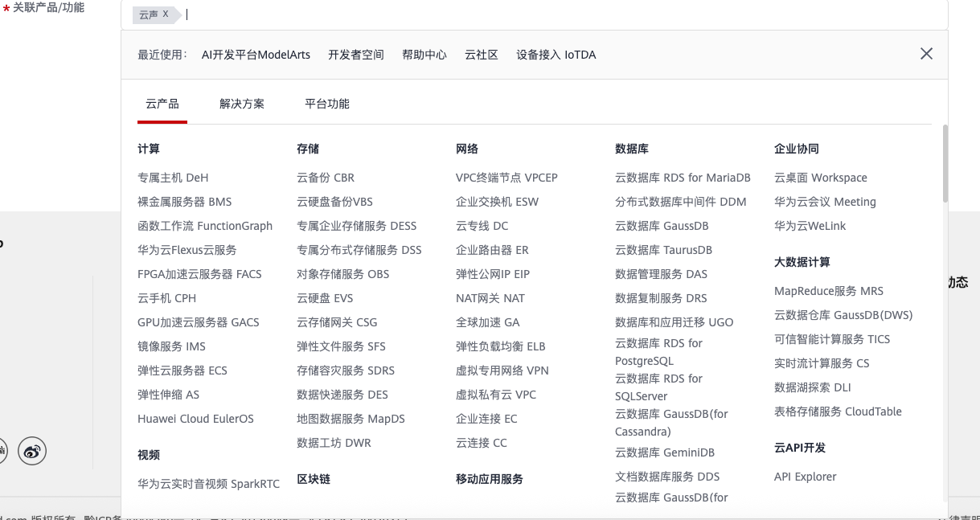Choose 华为云实时音视频 SparkRTC
The height and width of the screenshot is (520, 980).
pos(209,484)
